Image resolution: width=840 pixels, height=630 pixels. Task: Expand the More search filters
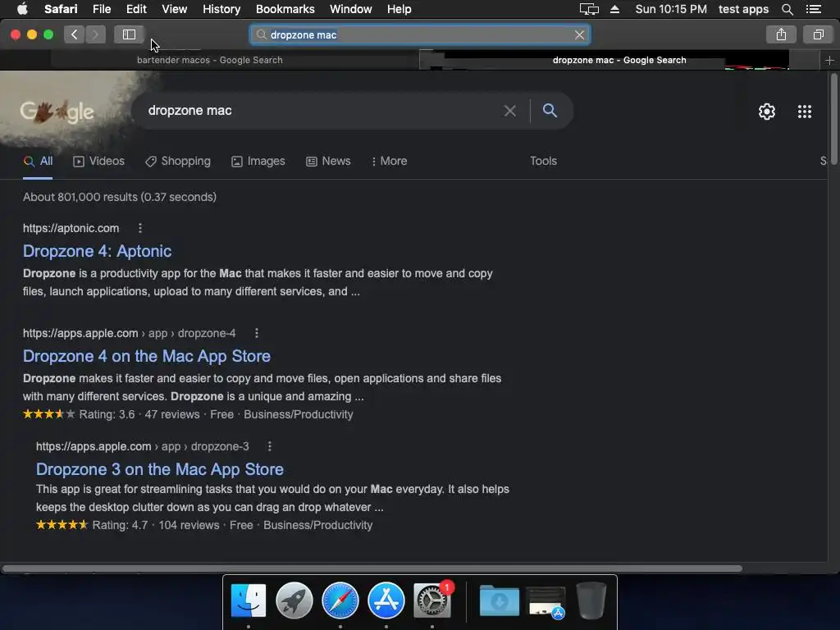click(390, 162)
